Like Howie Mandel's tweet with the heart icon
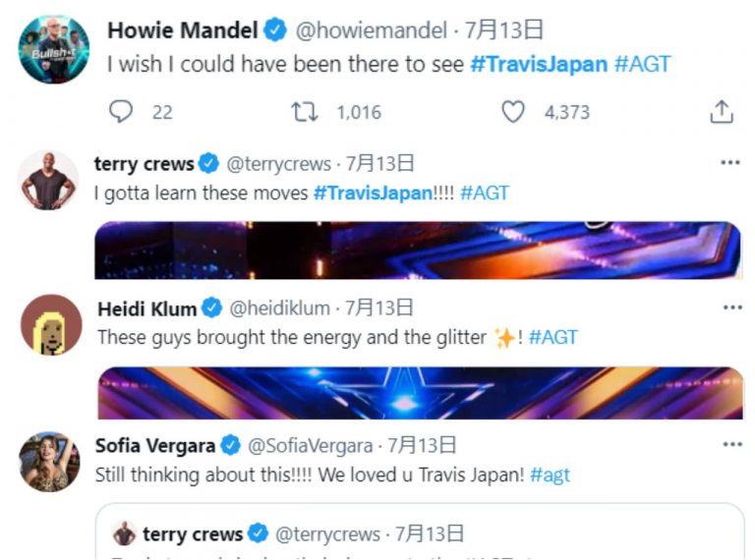Viewport: 755px width, 560px height. (513, 112)
